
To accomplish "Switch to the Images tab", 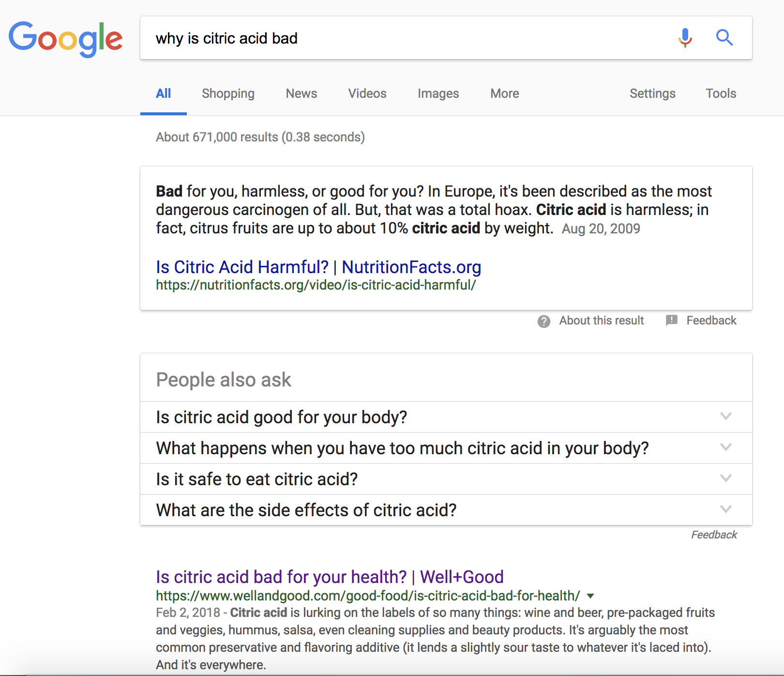I will tap(437, 93).
